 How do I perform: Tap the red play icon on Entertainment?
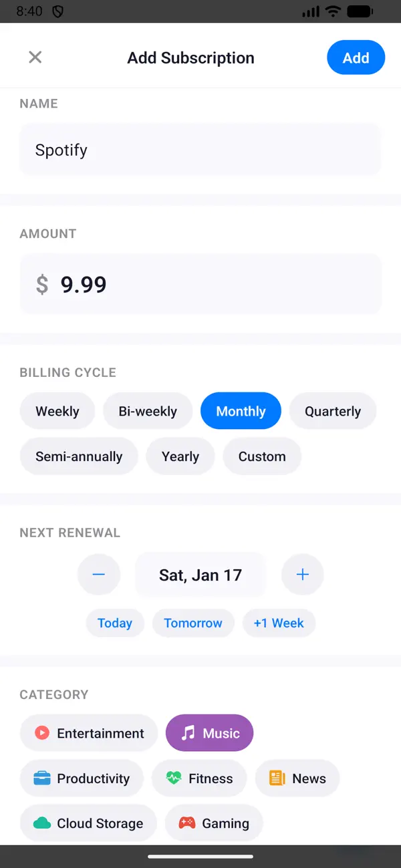pos(43,733)
